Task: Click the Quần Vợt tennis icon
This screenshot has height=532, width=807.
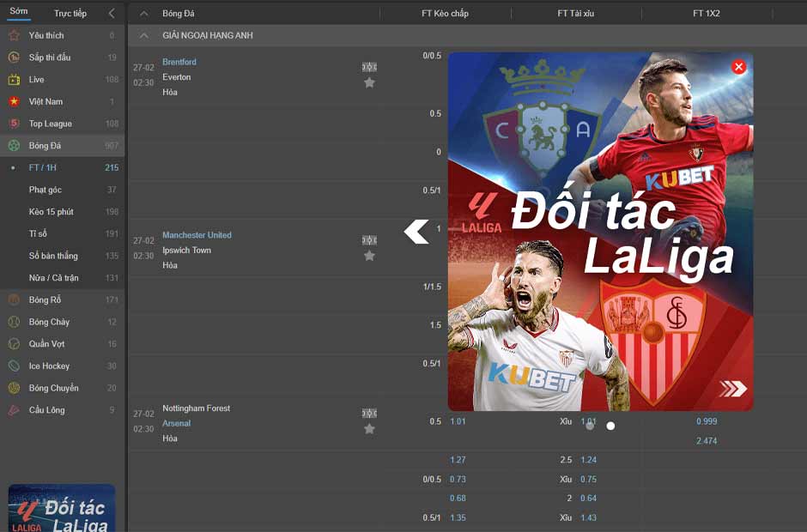Action: [14, 344]
